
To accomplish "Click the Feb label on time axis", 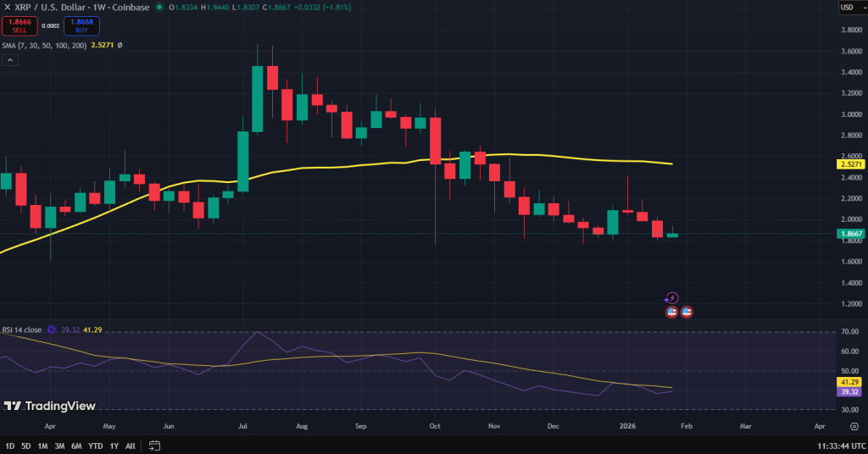I will click(687, 426).
